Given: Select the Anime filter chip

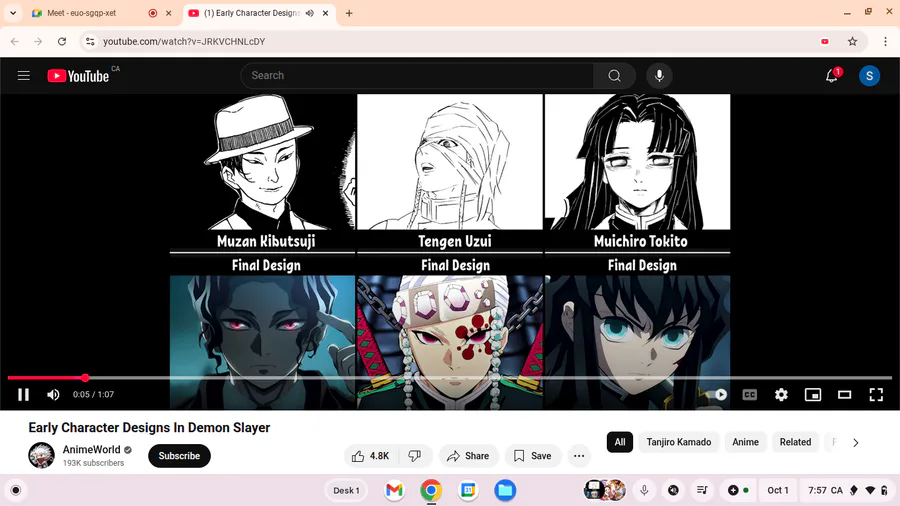Looking at the screenshot, I should tap(745, 442).
